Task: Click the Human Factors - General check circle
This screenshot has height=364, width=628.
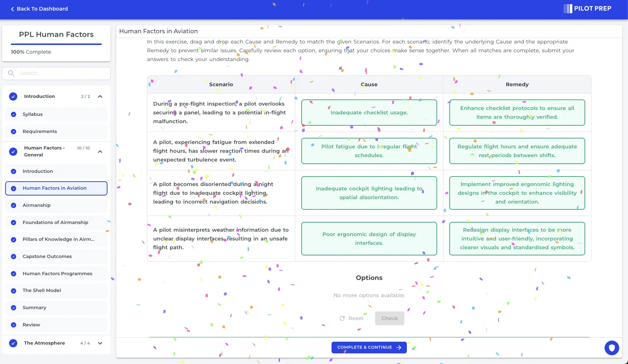Action: coord(13,151)
